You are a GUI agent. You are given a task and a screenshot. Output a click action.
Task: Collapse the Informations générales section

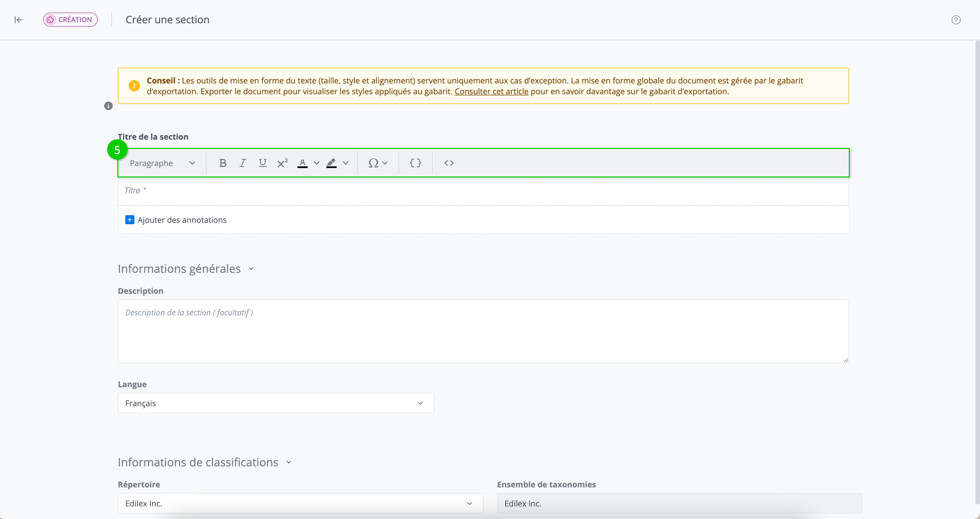(251, 269)
